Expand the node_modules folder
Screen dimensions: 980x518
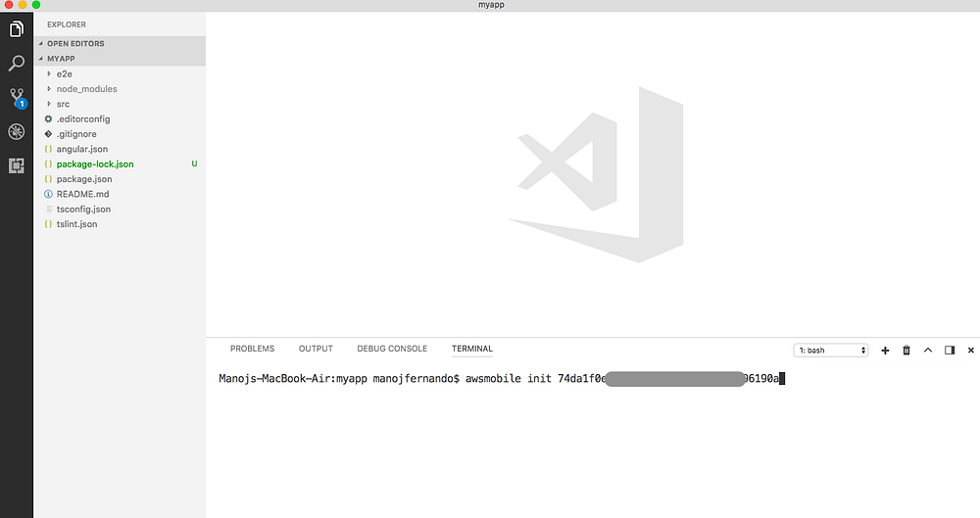pos(120,89)
